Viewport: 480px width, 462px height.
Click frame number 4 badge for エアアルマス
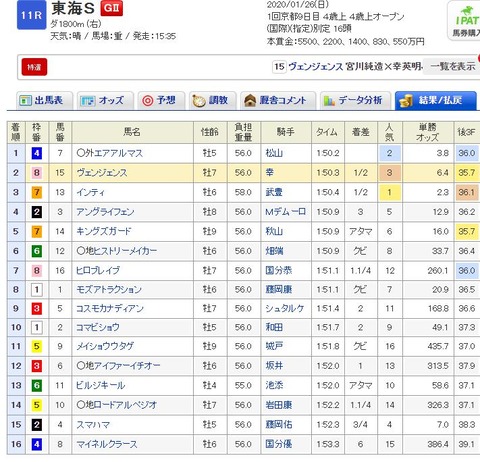point(37,153)
